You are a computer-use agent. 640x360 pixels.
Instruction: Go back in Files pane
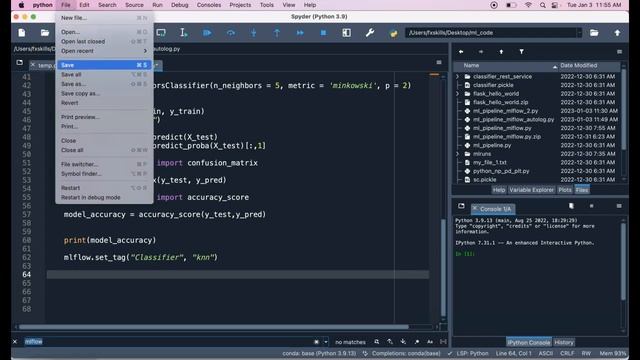pos(461,52)
